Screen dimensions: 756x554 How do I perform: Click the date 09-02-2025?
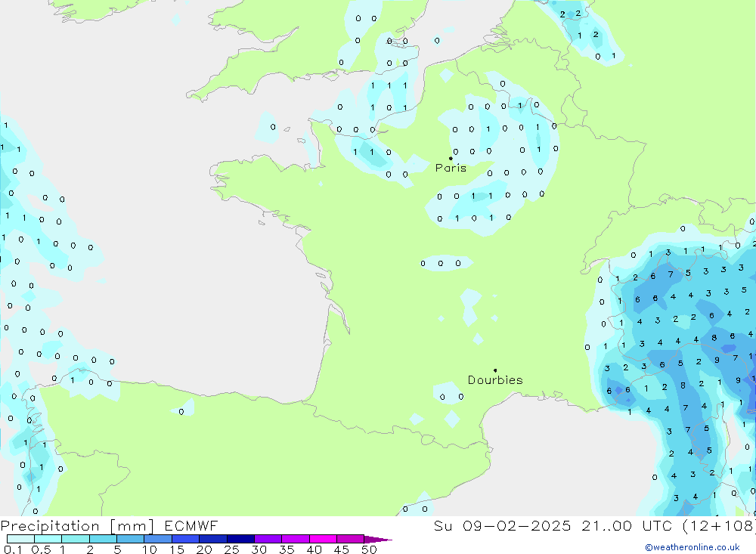tap(517, 525)
